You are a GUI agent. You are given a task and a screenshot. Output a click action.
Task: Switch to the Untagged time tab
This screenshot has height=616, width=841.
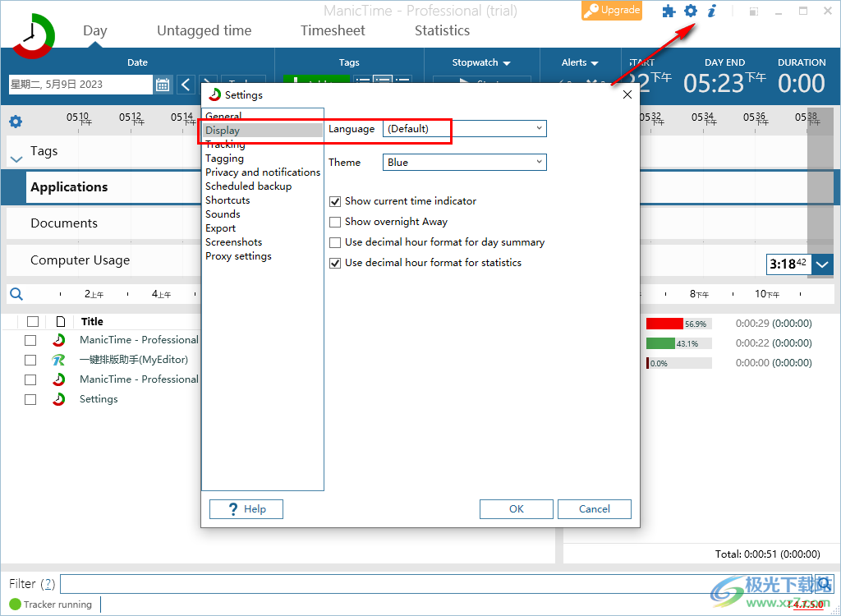204,30
